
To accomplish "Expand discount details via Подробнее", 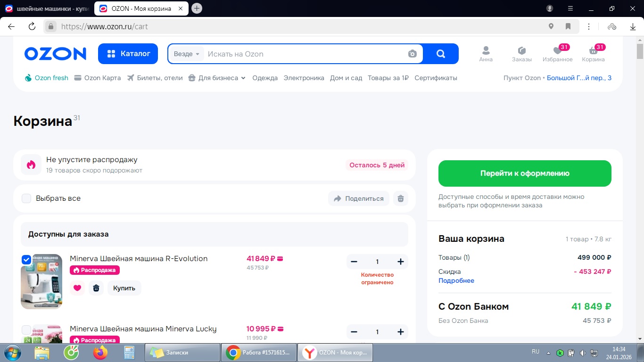I will point(456,280).
